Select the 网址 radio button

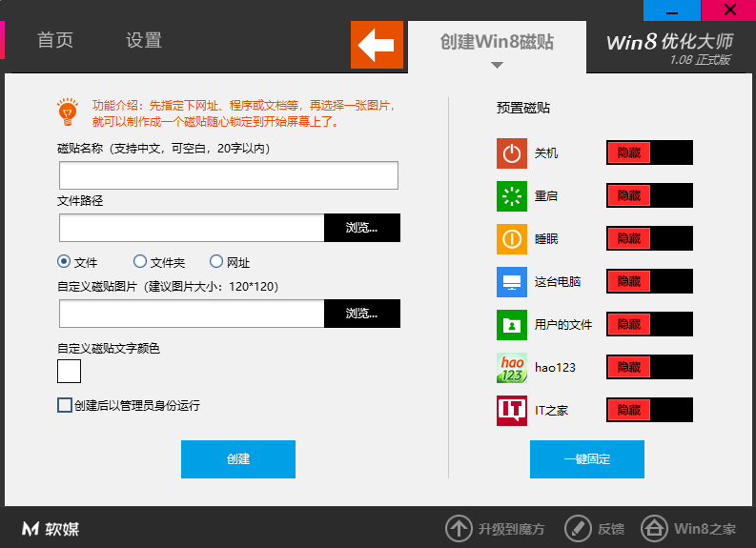(x=216, y=262)
